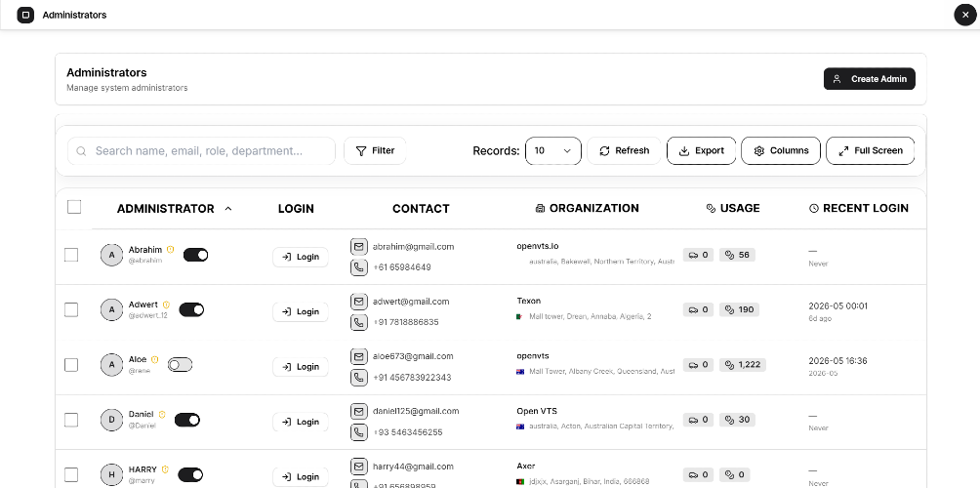The width and height of the screenshot is (980, 488).
Task: Click Daniel's avatar circle
Action: 112,420
